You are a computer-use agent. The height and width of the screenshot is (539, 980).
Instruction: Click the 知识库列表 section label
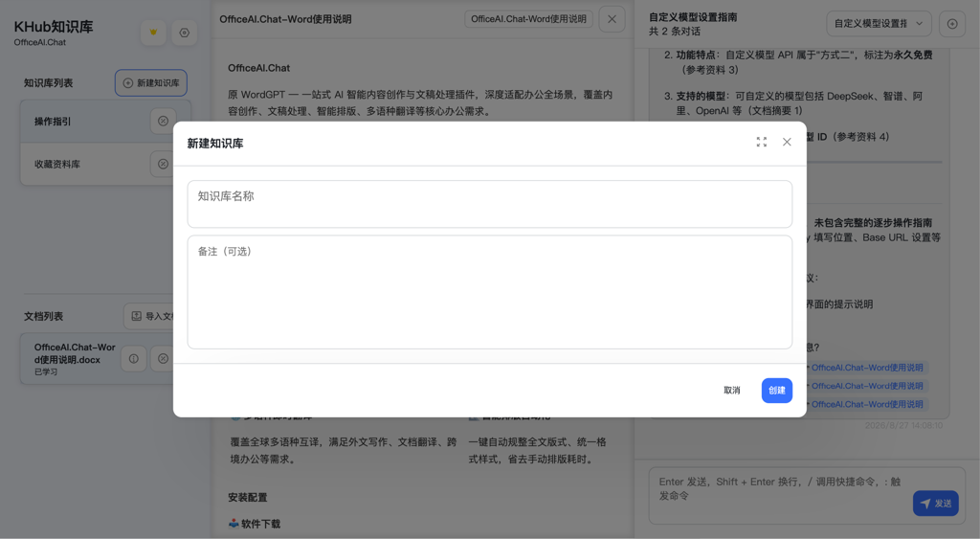tap(49, 83)
